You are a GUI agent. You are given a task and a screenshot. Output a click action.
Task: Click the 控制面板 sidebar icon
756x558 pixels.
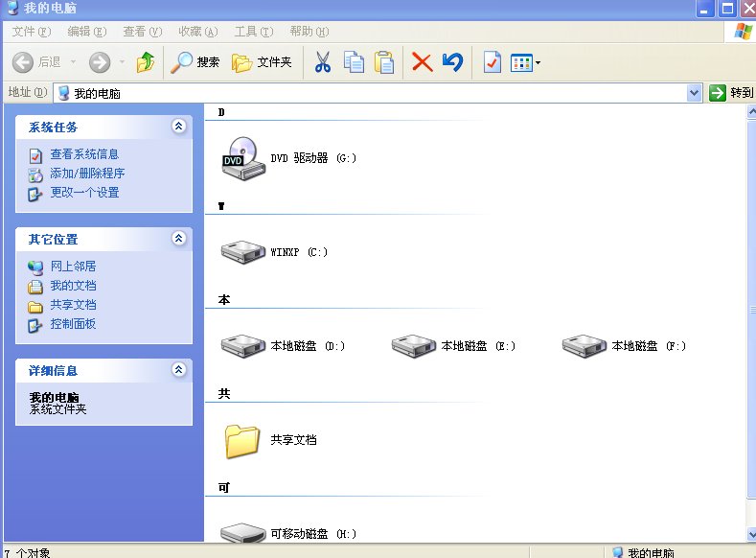[x=35, y=326]
